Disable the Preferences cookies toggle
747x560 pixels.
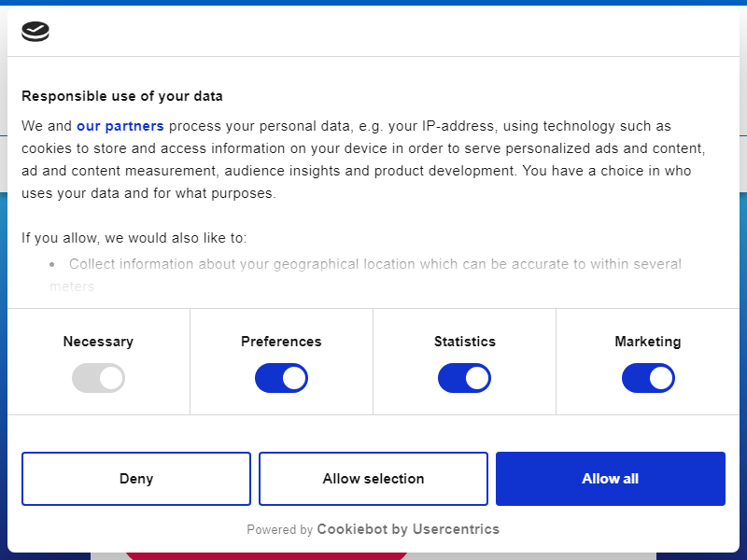tap(281, 378)
